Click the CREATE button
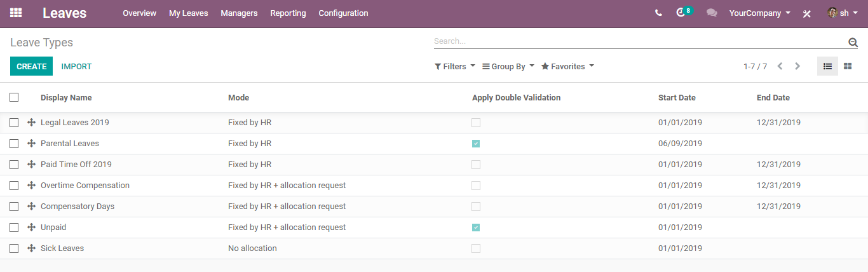Screen dimensions: 868x272 32,66
